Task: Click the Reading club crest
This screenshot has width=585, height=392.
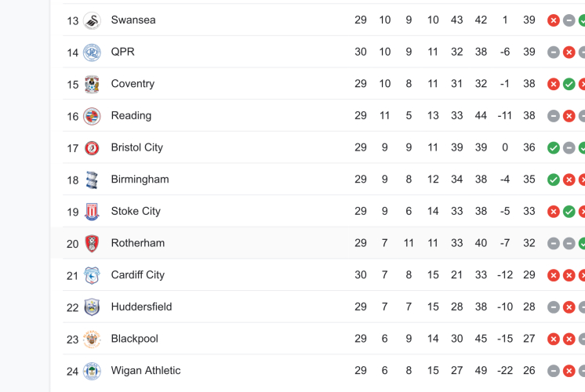Action: [92, 116]
